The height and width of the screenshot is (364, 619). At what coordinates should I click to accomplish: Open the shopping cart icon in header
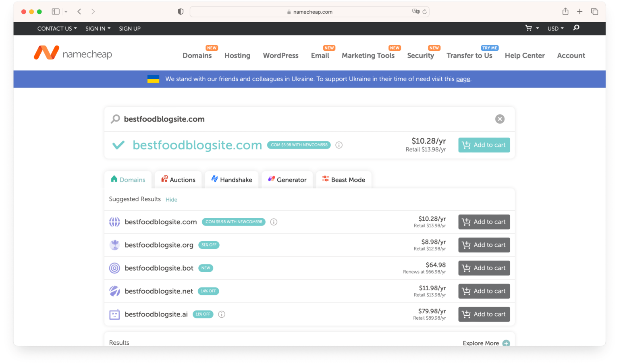tap(528, 28)
